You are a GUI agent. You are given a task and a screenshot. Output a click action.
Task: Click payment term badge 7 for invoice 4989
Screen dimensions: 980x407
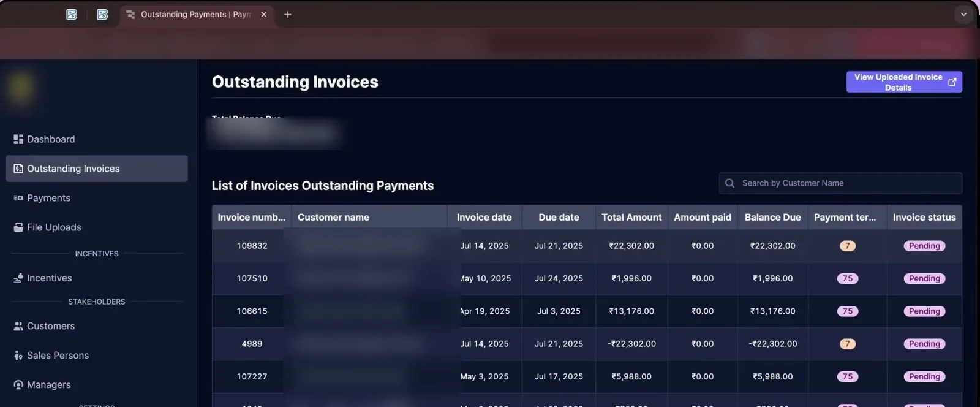[x=848, y=344]
